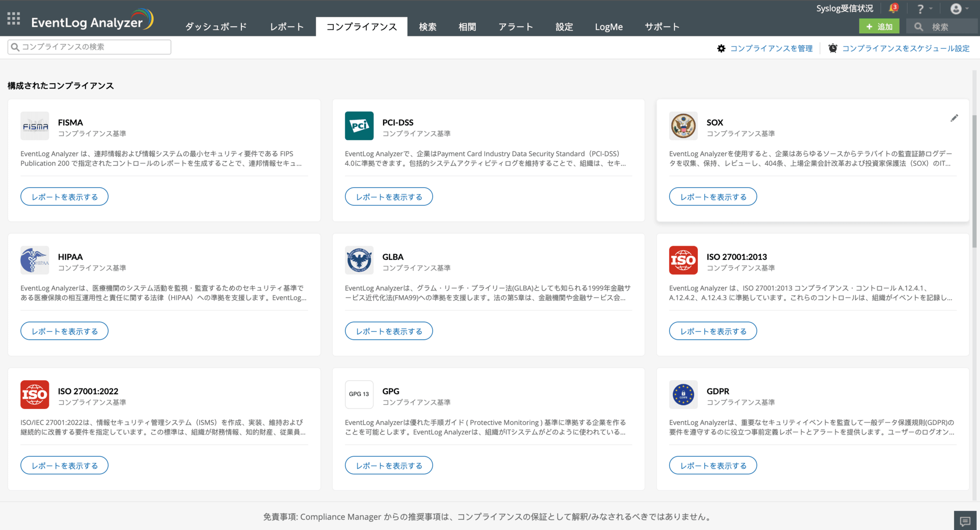Open the apps grid launcher icon
Screen dimensions: 980x530
14,19
